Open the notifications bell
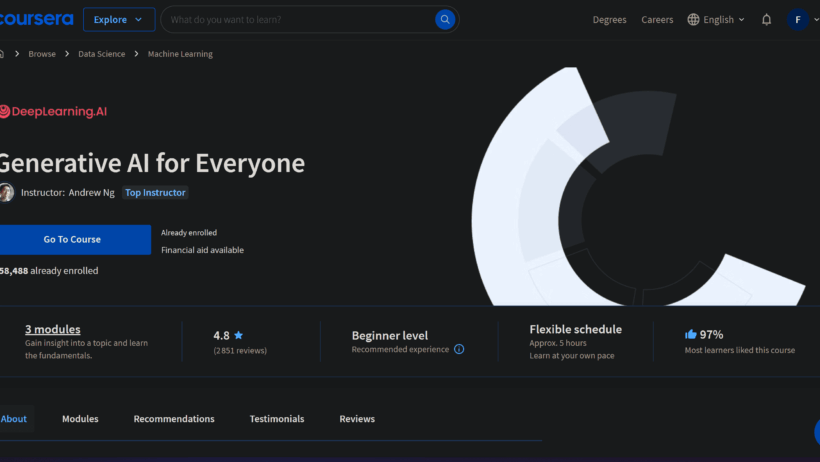Screen dimensions: 820x462 tap(766, 20)
